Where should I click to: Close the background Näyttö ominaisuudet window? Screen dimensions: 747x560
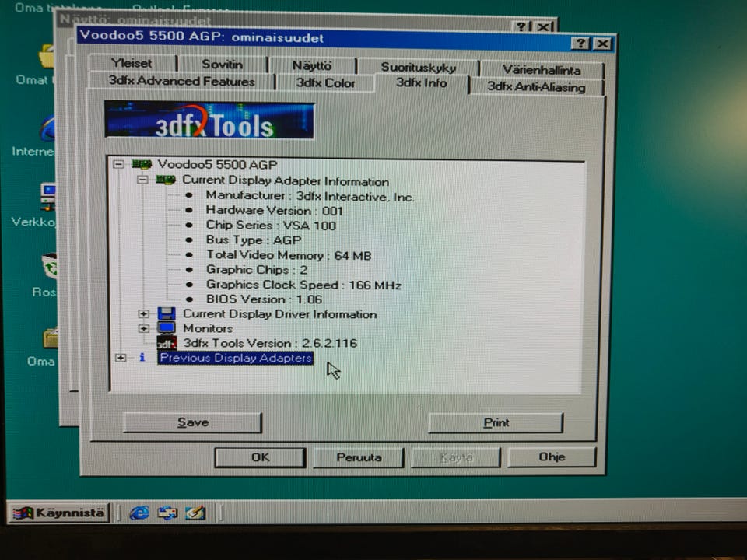[x=545, y=26]
